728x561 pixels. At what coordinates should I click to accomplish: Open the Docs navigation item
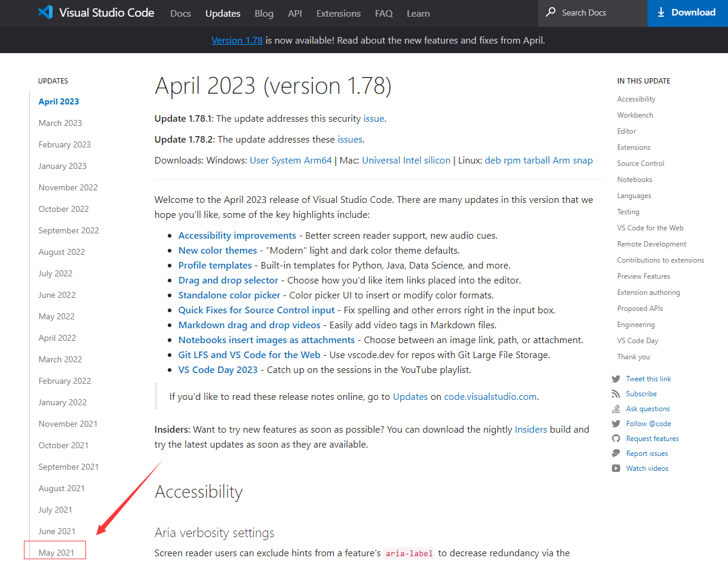(x=181, y=13)
